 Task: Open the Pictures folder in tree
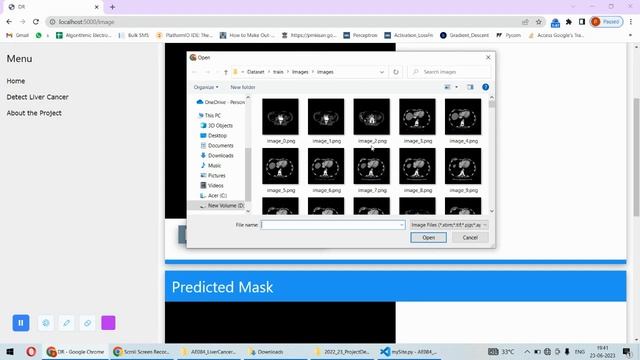pos(213,176)
